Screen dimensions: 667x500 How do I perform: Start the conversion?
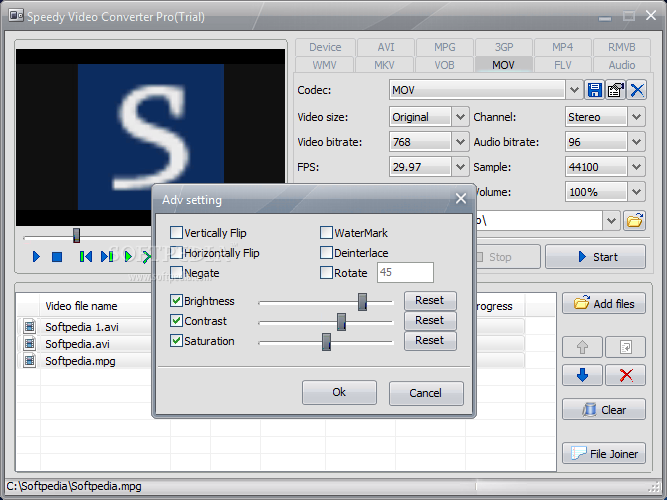point(595,257)
